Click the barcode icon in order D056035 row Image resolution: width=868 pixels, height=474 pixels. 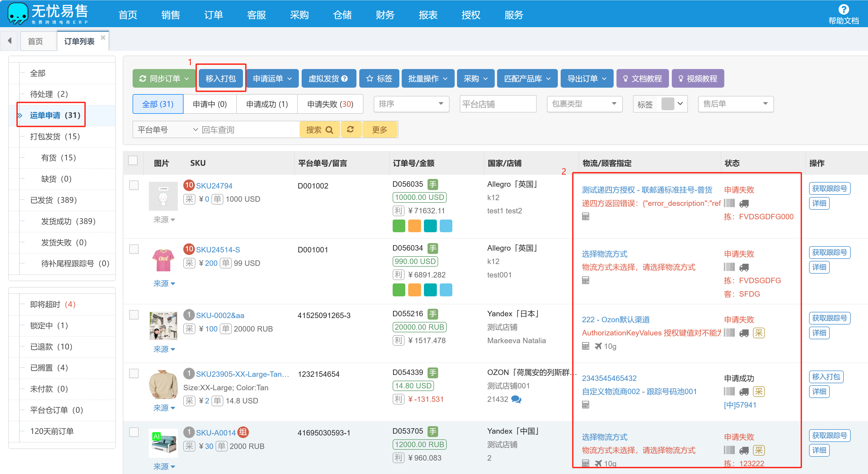point(729,203)
